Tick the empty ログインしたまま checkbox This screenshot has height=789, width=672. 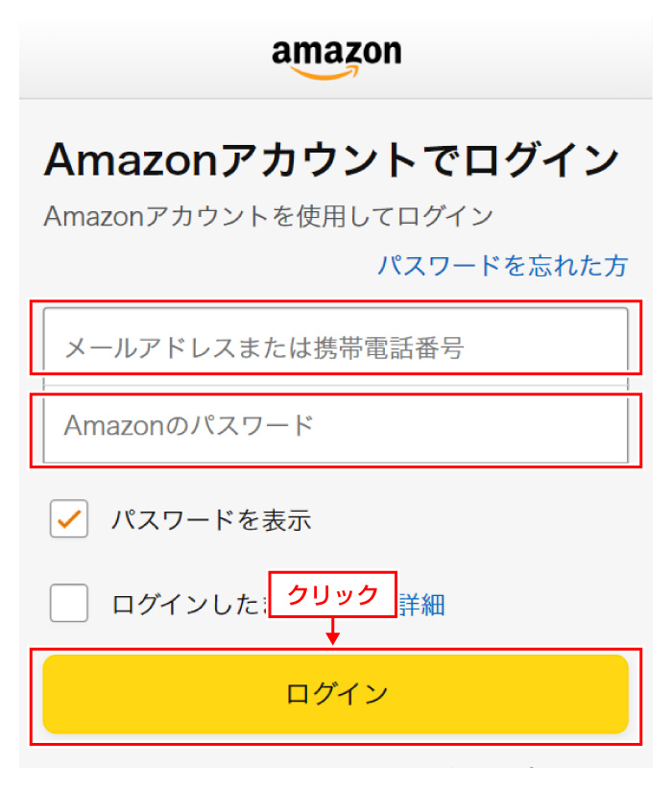pos(69,604)
